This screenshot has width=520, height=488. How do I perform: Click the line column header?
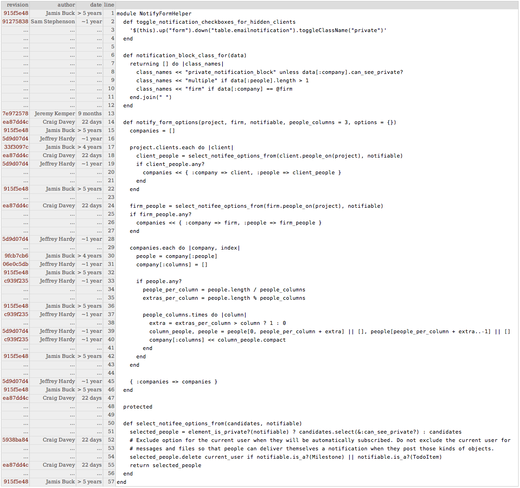coord(109,5)
